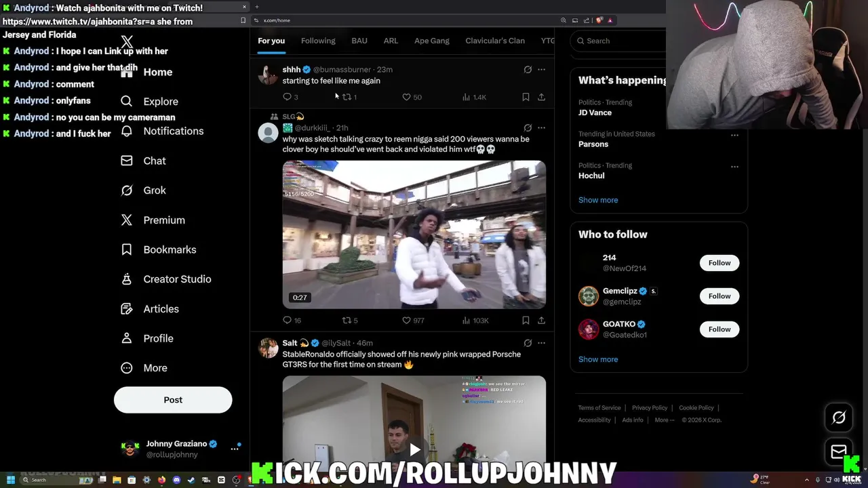The height and width of the screenshot is (488, 868).
Task: Open options for Parsons trend
Action: pyautogui.click(x=734, y=135)
